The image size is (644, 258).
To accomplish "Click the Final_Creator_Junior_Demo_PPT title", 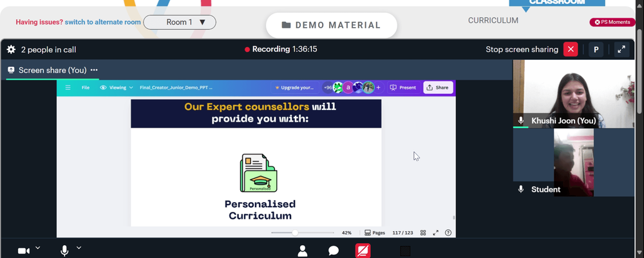I will pos(176,88).
